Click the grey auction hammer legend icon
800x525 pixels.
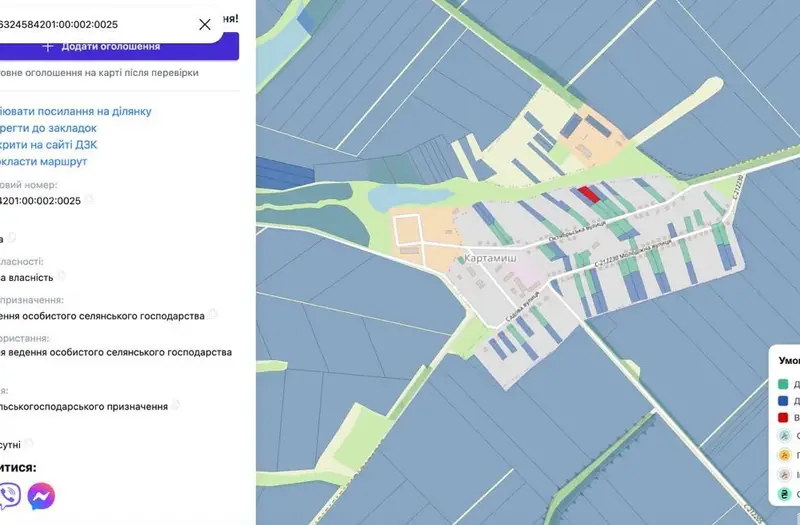click(x=784, y=474)
